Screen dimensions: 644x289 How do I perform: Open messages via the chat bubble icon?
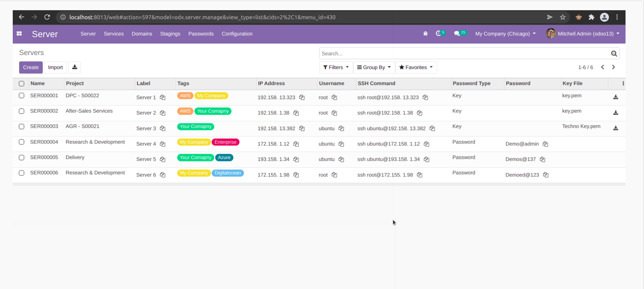pos(457,33)
